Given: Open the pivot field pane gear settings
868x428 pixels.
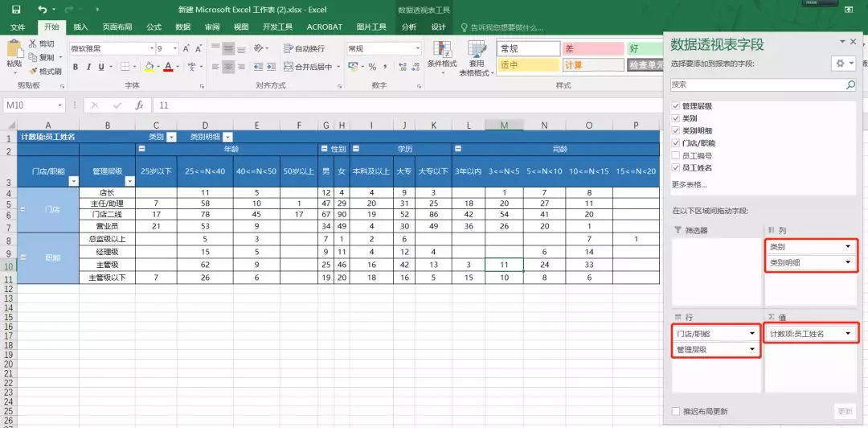Looking at the screenshot, I should click(844, 64).
